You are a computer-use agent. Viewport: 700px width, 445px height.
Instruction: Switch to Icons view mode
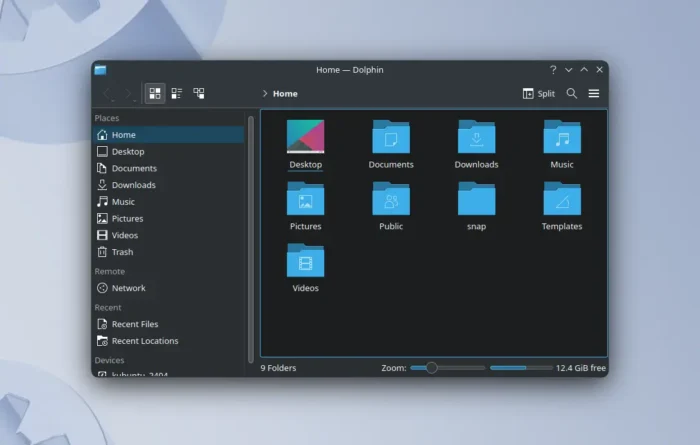(x=155, y=93)
